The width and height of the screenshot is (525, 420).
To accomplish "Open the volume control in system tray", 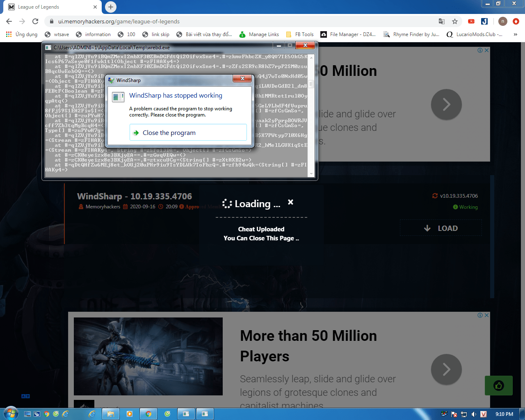I will (x=474, y=414).
